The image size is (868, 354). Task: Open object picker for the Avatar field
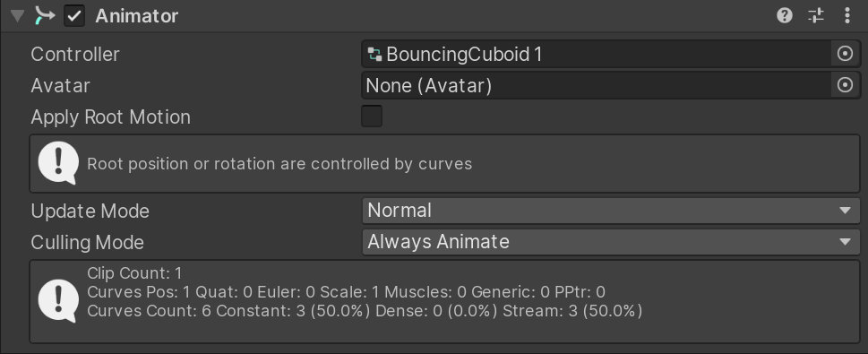(845, 85)
